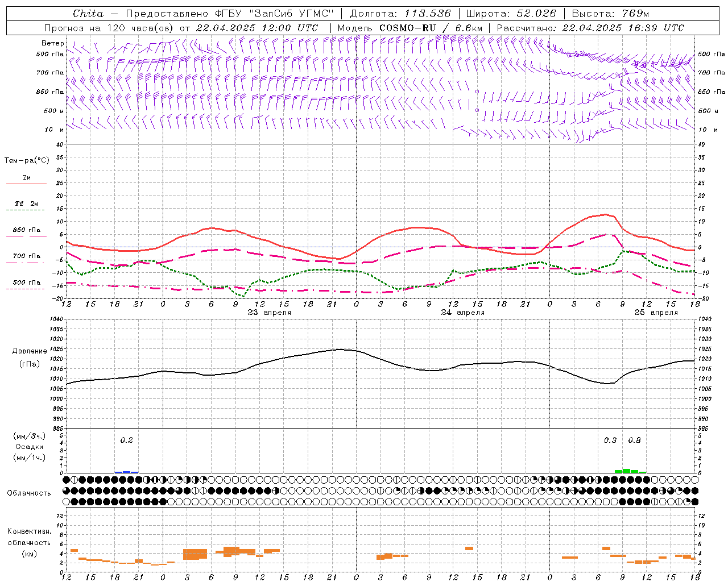The width and height of the screenshot is (728, 582).
Task: Click the Осадки precipitation label
Action: click(30, 447)
